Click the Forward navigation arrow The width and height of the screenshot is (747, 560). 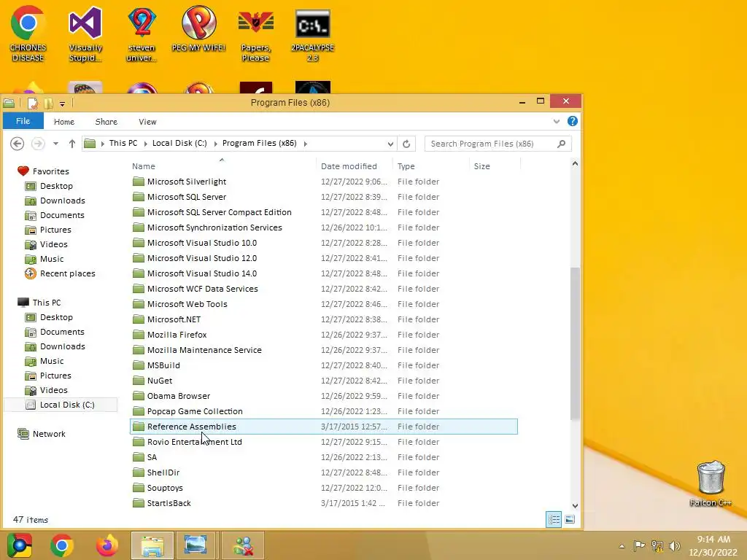pos(38,144)
